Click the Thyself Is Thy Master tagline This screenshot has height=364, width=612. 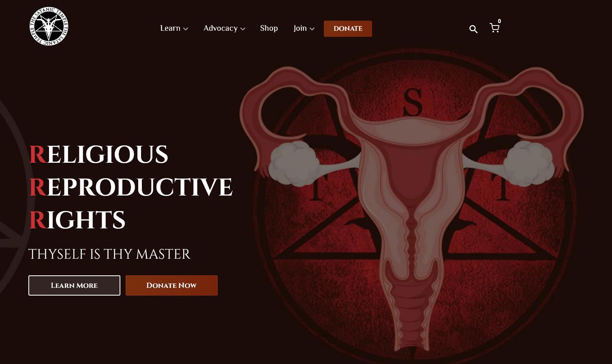pyautogui.click(x=109, y=254)
